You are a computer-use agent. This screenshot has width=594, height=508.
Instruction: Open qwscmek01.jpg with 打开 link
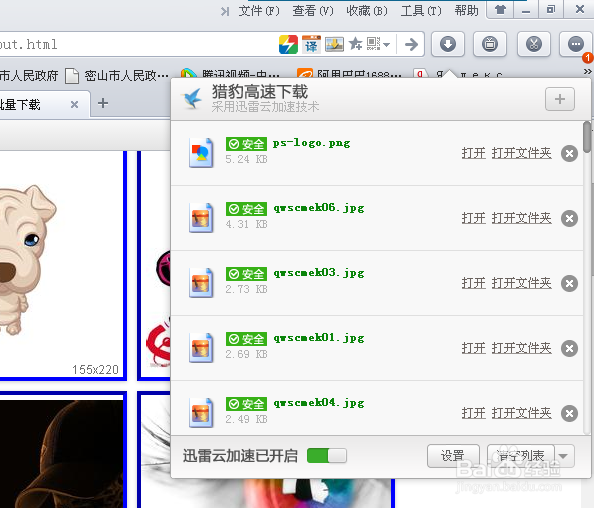coord(474,348)
